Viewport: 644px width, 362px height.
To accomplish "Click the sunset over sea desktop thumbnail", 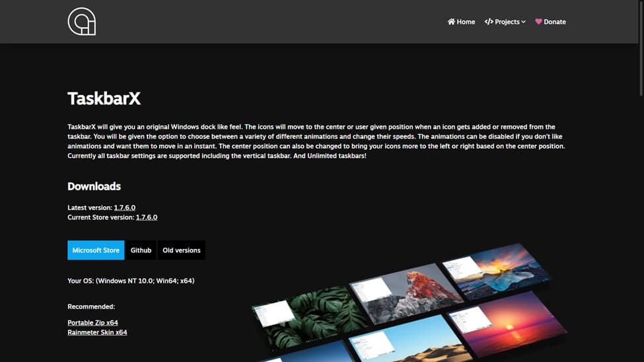I will [x=508, y=324].
